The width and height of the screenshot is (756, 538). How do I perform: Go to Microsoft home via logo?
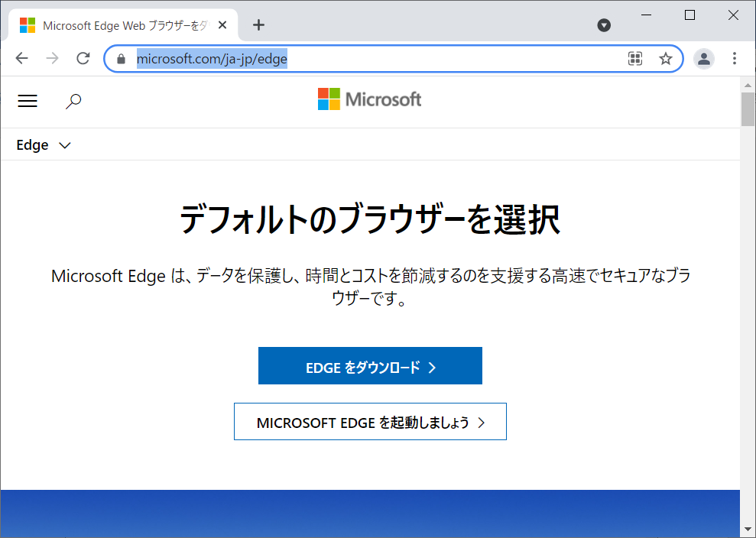click(370, 99)
